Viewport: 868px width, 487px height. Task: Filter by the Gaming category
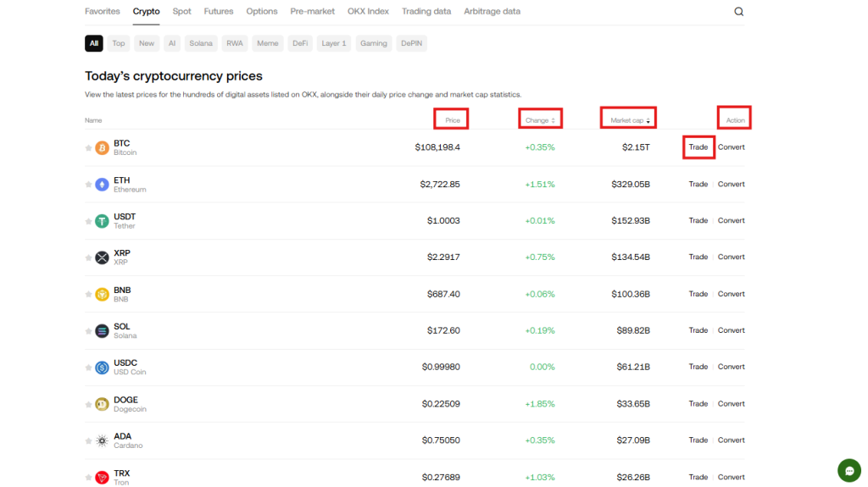[374, 43]
